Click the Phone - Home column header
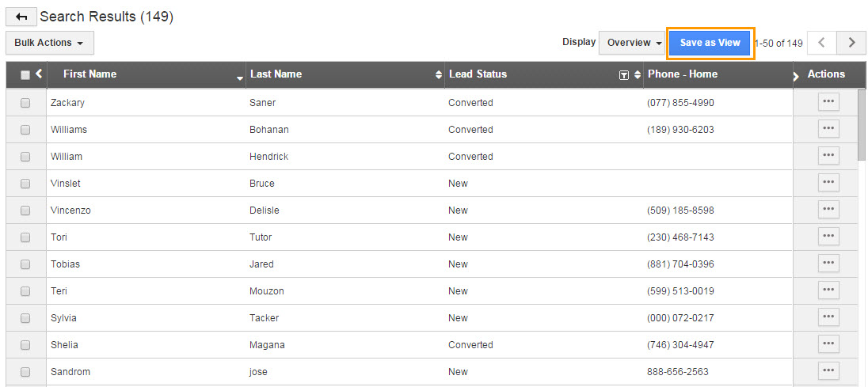Viewport: 868px width, 387px height. click(683, 74)
